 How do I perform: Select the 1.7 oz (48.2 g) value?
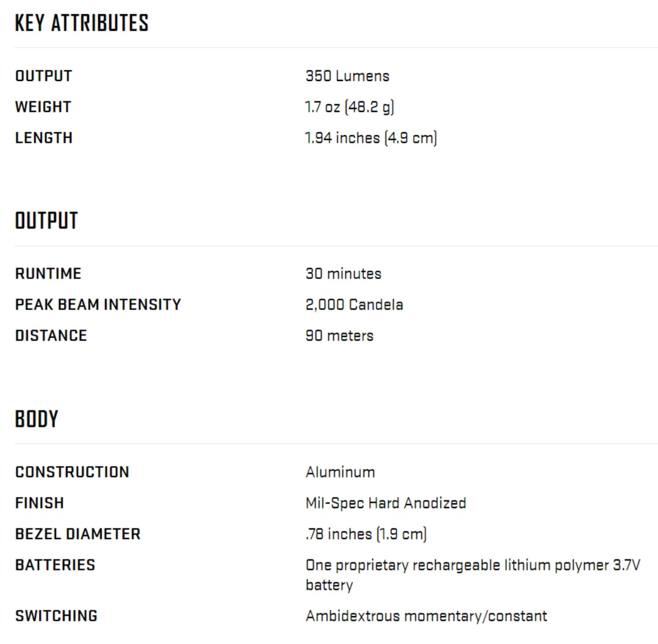point(350,107)
